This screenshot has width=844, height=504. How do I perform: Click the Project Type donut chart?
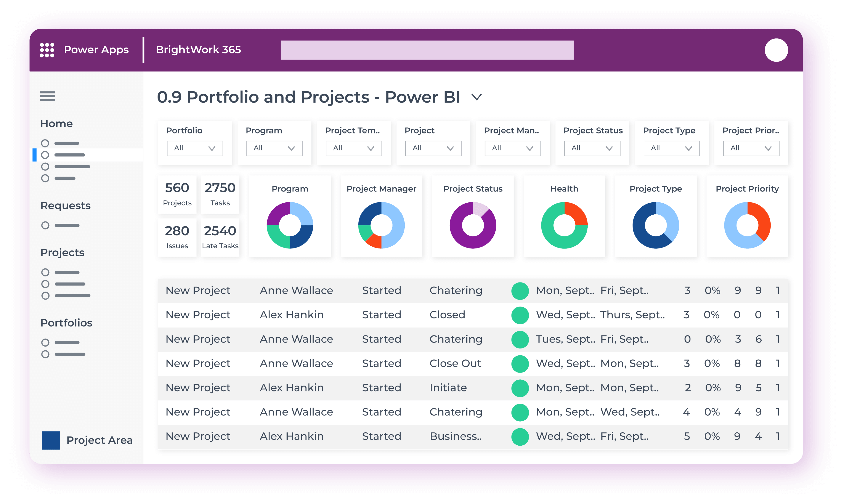[x=656, y=225]
